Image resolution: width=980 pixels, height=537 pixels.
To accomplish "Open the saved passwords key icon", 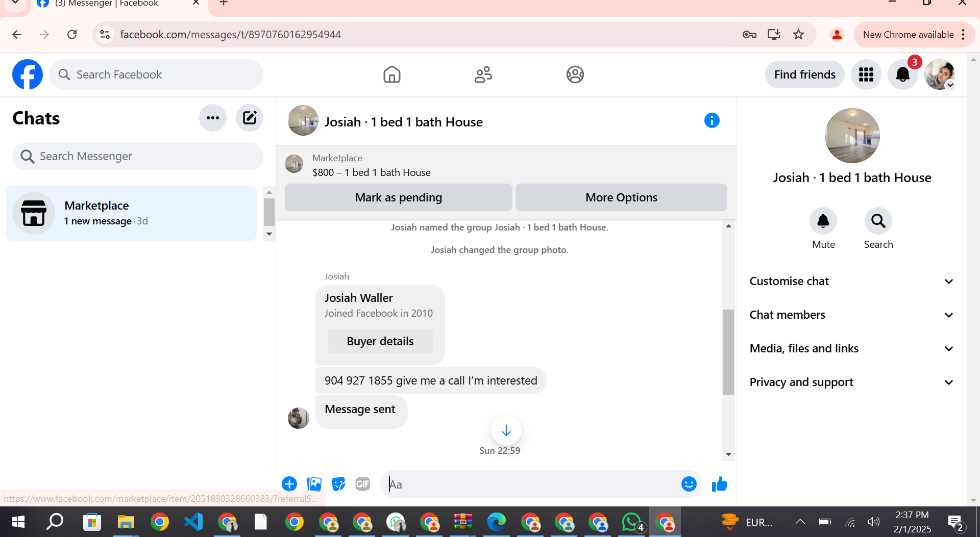I will point(749,34).
